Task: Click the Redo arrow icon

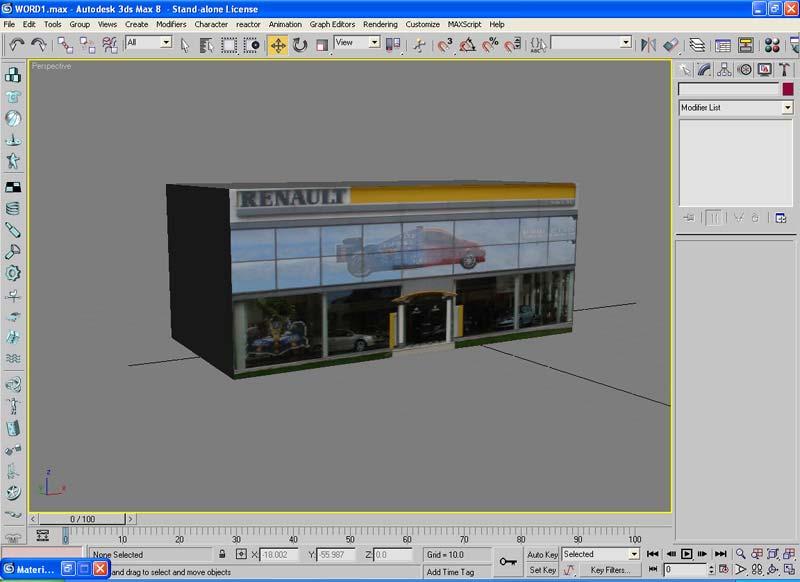Action: click(39, 45)
